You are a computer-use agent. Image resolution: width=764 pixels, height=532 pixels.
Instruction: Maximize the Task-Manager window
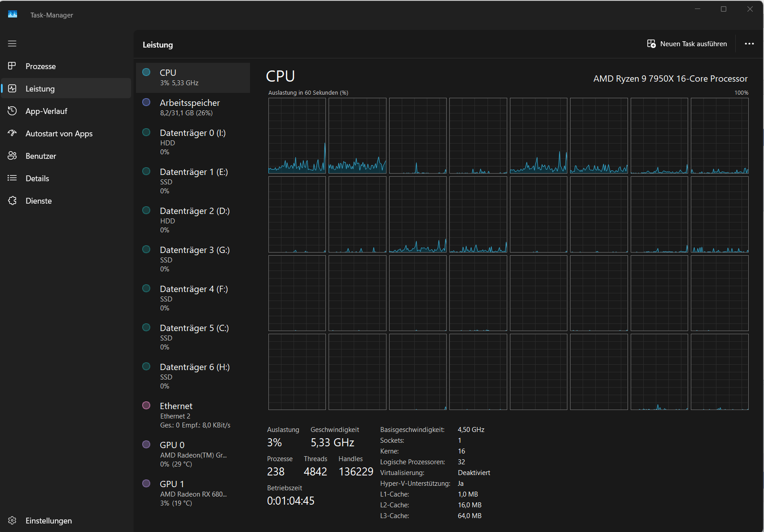tap(724, 9)
